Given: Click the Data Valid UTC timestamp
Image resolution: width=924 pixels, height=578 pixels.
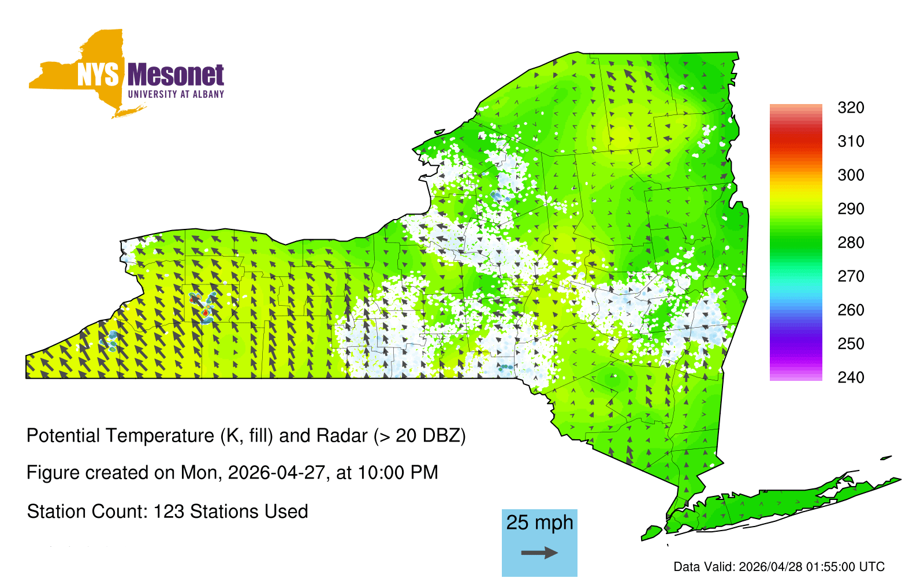Looking at the screenshot, I should click(779, 567).
